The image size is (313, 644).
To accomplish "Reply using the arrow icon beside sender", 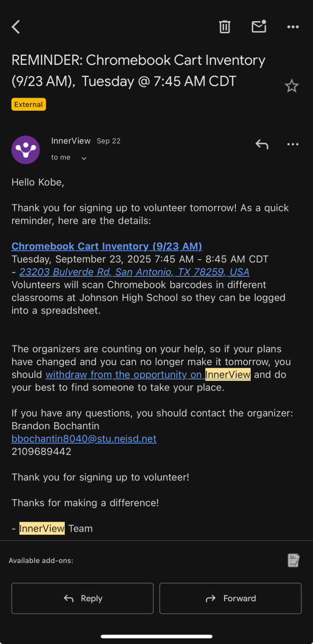I will [262, 144].
